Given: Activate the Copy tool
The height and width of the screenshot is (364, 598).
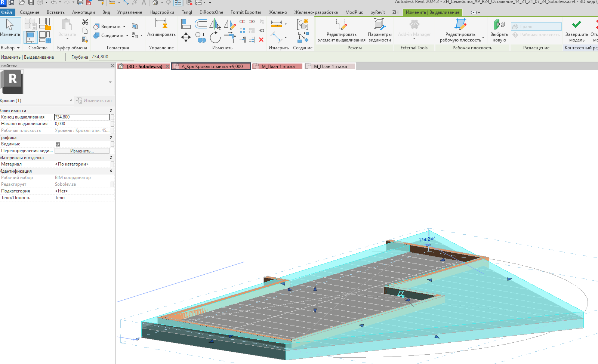Looking at the screenshot, I should pos(201,37).
